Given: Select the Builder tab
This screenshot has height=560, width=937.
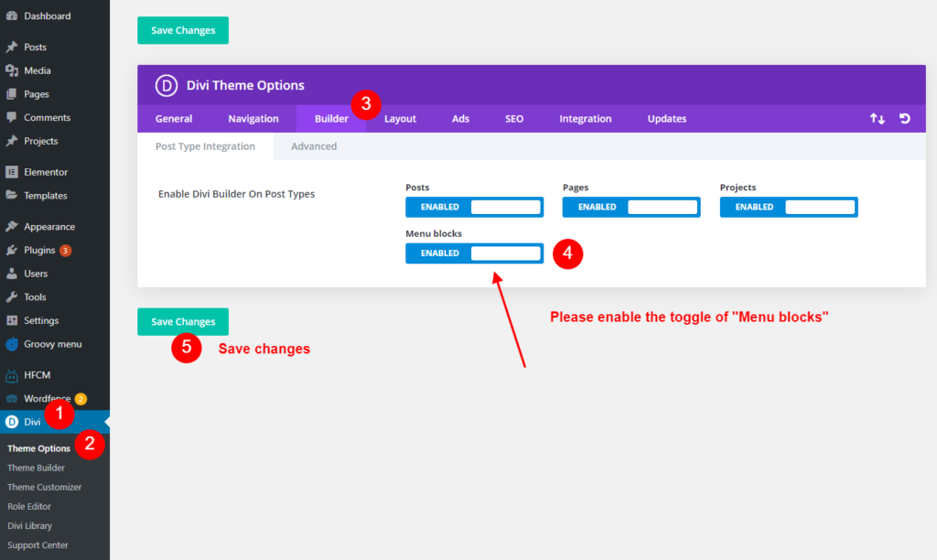Looking at the screenshot, I should click(331, 118).
